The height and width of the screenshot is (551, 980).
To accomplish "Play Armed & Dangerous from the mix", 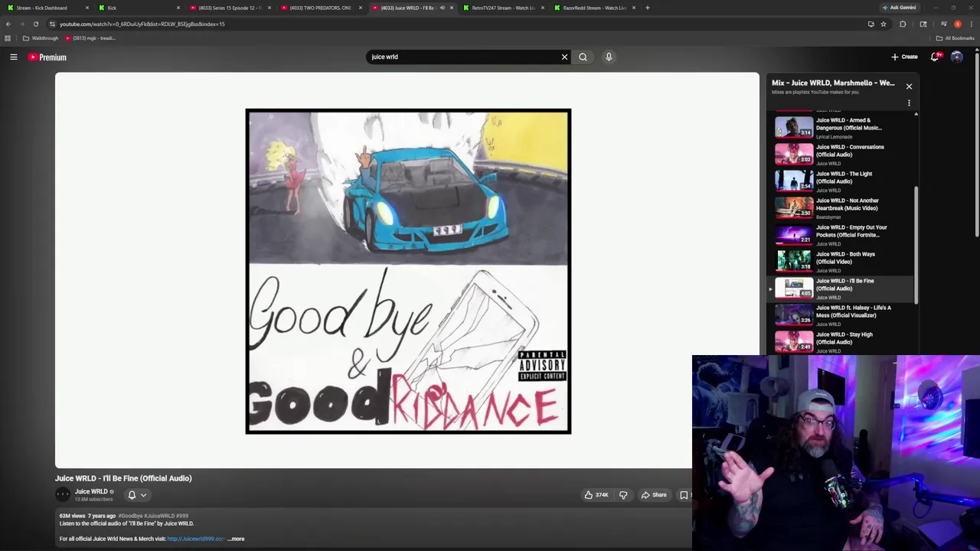I will 842,126.
